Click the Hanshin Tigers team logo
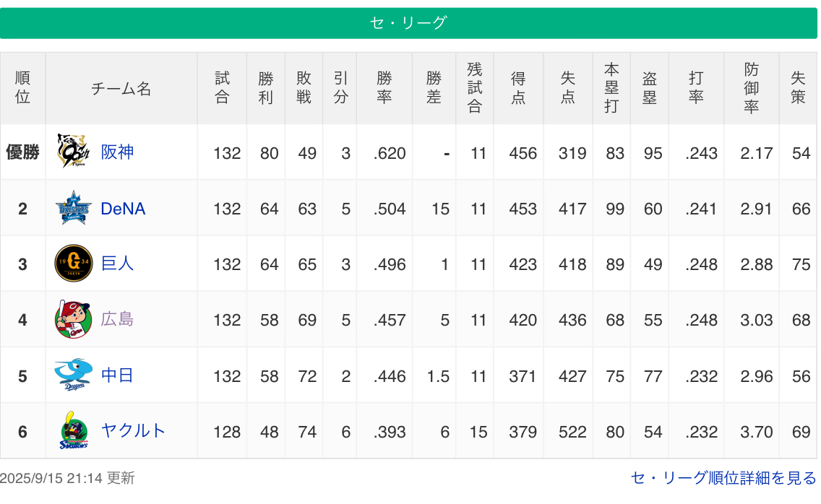This screenshot has width=821, height=504. pos(73,151)
